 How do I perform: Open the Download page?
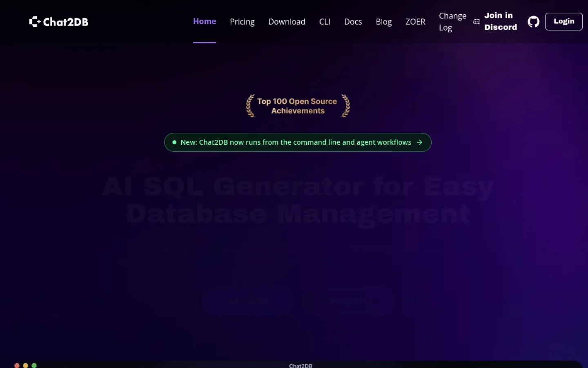[x=287, y=22]
